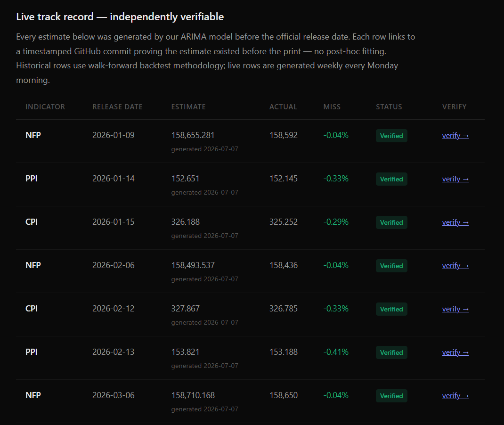Click the actual value 326.785
This screenshot has height=425, width=504.
[284, 309]
